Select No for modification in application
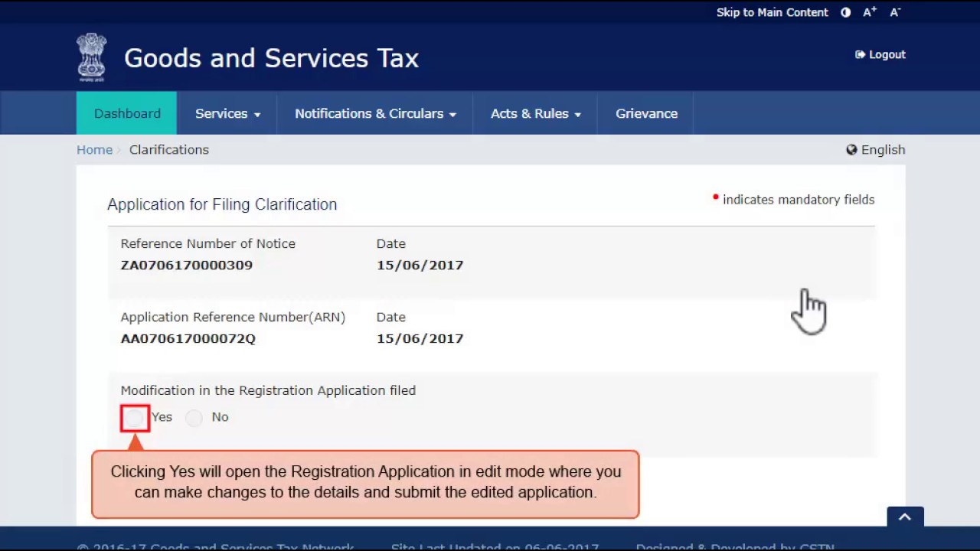Screen dimensions: 980x551 pyautogui.click(x=194, y=418)
